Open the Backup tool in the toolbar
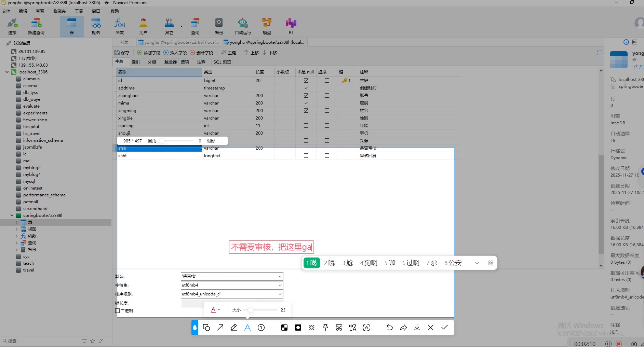 pos(219,26)
